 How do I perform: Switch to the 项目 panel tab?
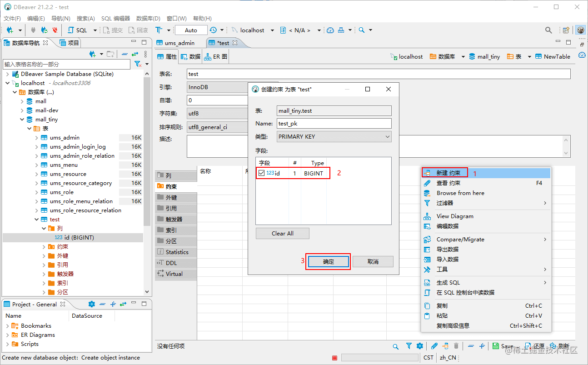[70, 43]
